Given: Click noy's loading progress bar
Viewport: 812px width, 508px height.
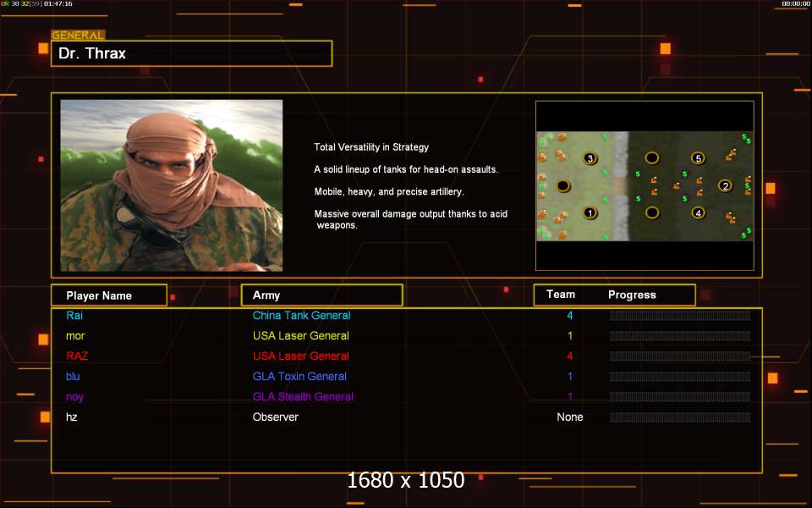Looking at the screenshot, I should pos(680,397).
